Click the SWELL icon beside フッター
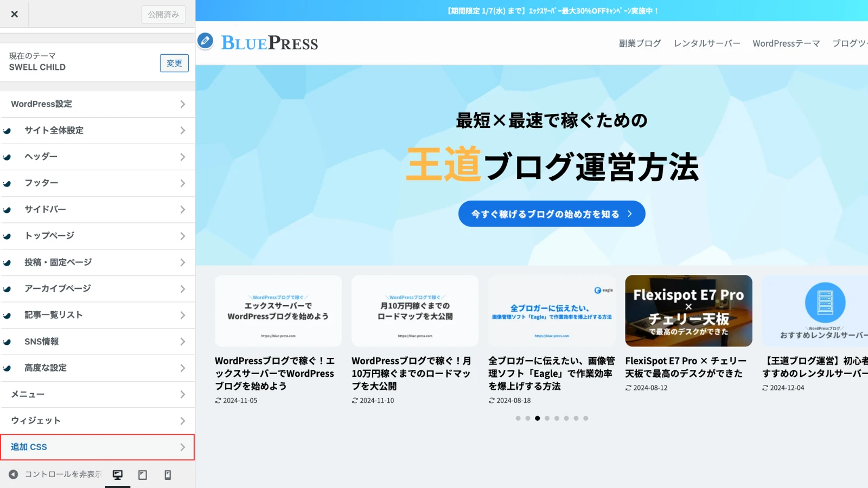The image size is (868, 488). click(7, 184)
